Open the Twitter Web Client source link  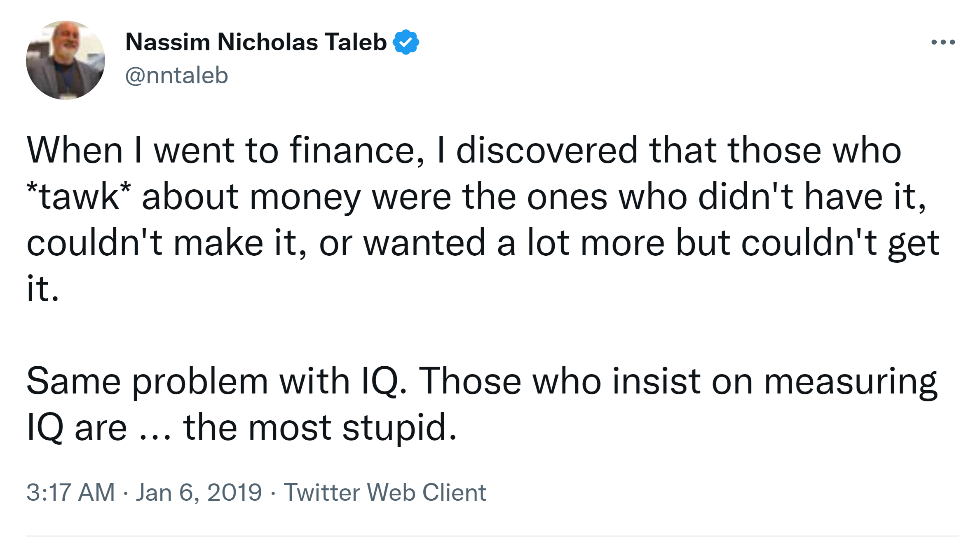(385, 492)
